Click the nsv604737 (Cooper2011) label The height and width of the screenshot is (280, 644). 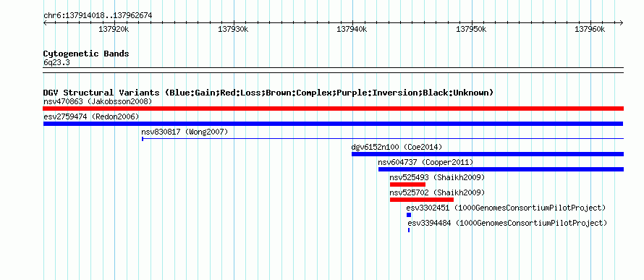click(x=425, y=162)
